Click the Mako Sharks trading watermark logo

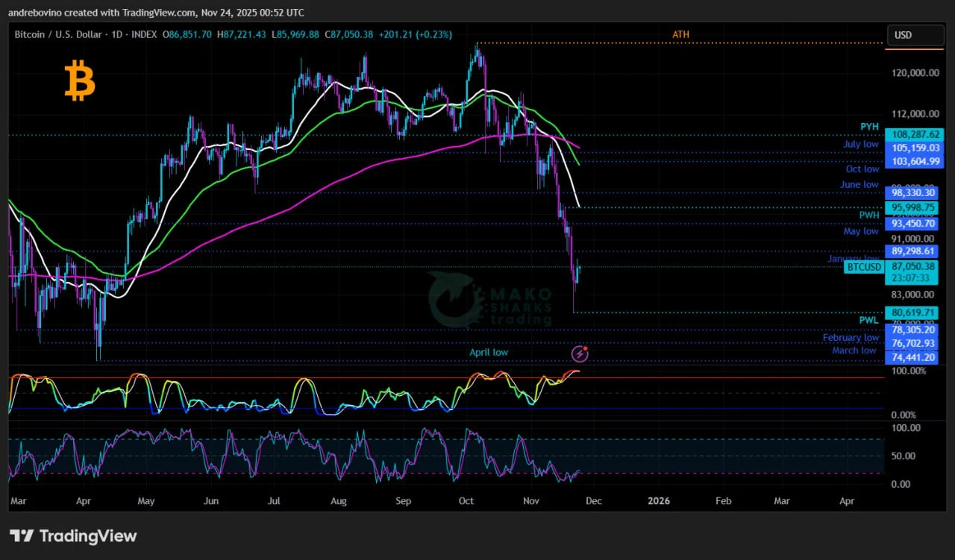pyautogui.click(x=491, y=300)
